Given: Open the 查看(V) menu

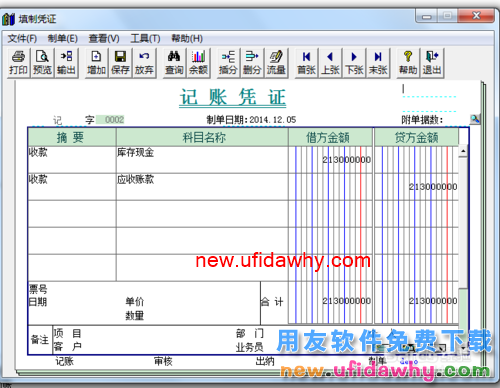Looking at the screenshot, I should pos(104,39).
